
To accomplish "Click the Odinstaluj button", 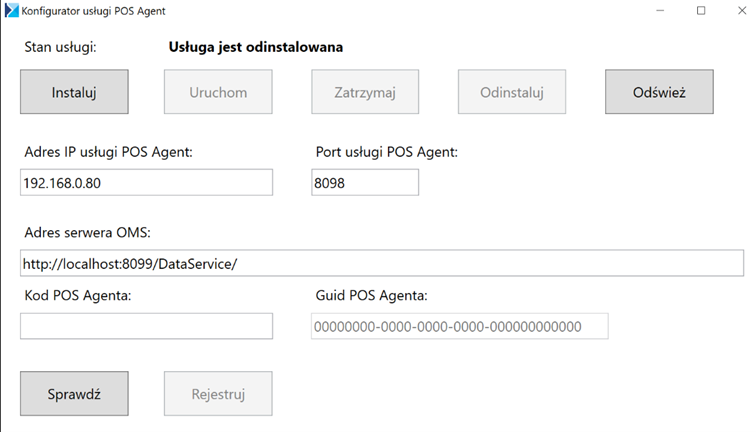I will (x=512, y=92).
